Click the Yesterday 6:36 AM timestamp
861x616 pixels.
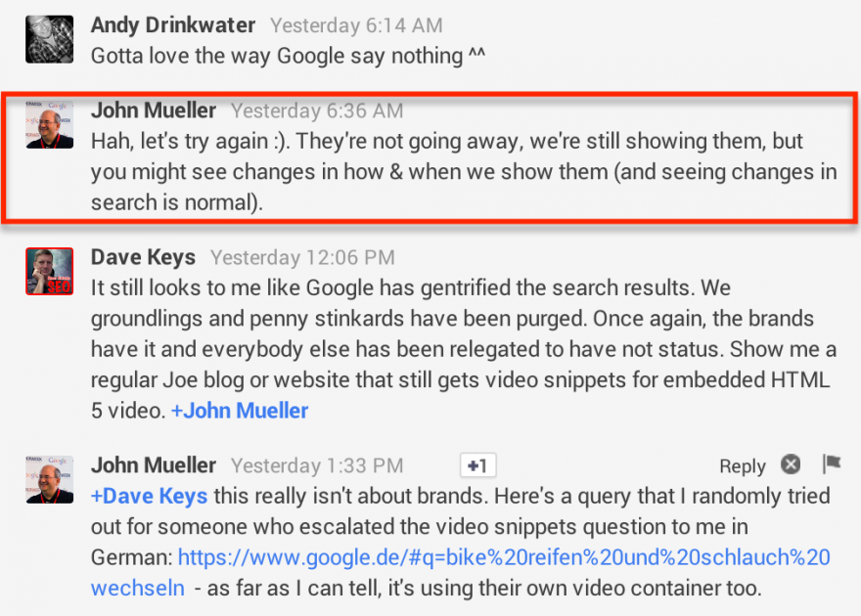tap(317, 110)
